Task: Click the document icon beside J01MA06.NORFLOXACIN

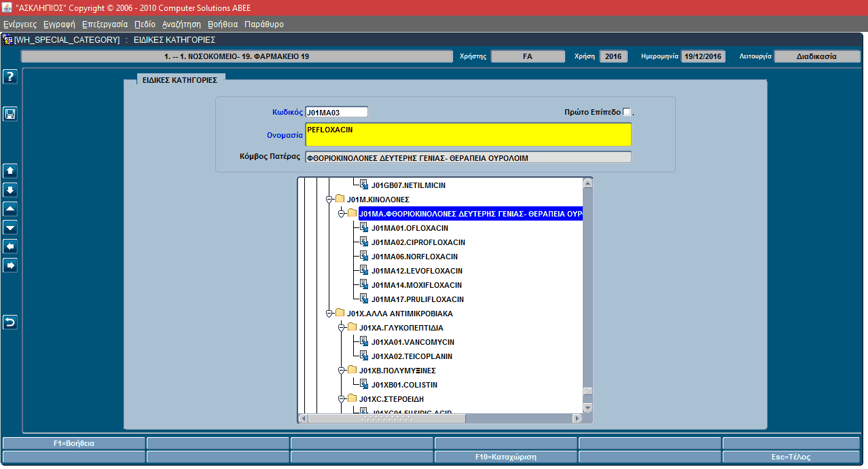Action: pos(363,256)
